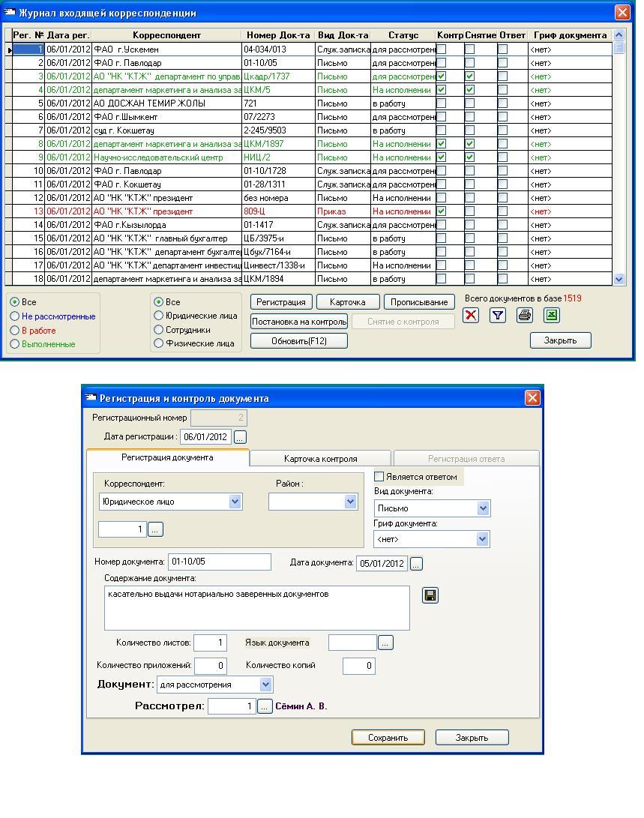Click the red X delete icon in journal
This screenshot has height=818, width=644.
click(x=470, y=315)
